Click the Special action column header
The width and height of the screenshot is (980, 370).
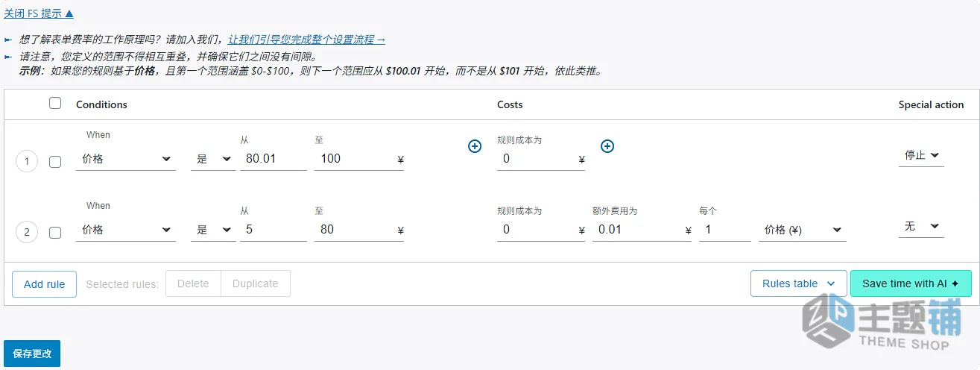click(x=931, y=104)
